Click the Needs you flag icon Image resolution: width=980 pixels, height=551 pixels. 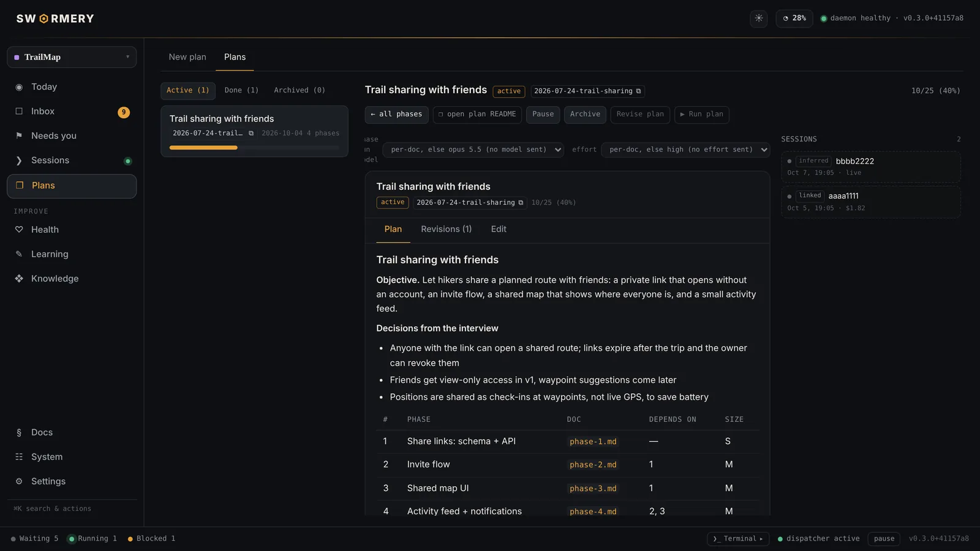[19, 136]
